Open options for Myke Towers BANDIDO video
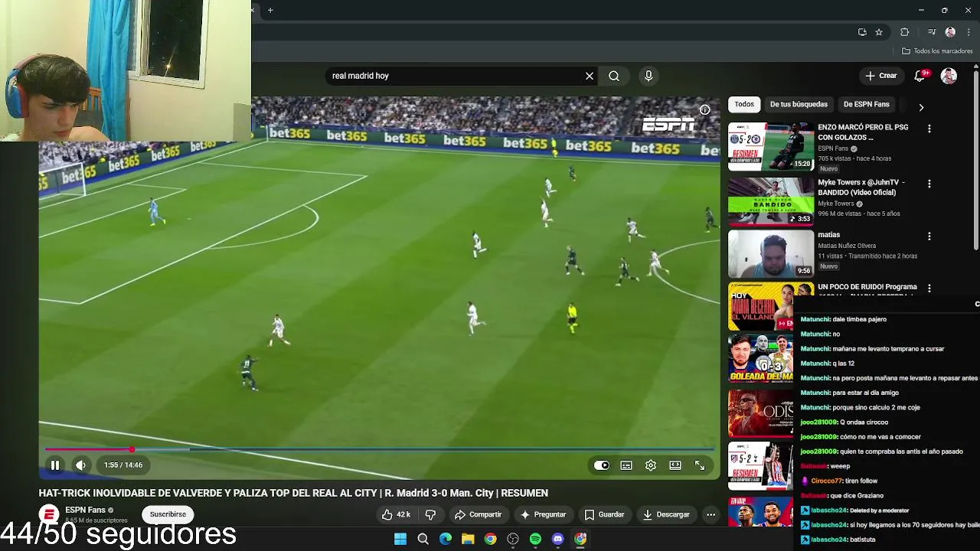980x551 pixels. pos(929,184)
